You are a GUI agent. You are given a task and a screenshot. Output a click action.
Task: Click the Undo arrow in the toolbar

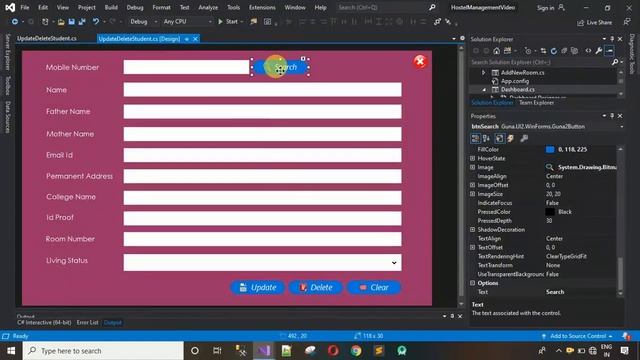(96, 22)
